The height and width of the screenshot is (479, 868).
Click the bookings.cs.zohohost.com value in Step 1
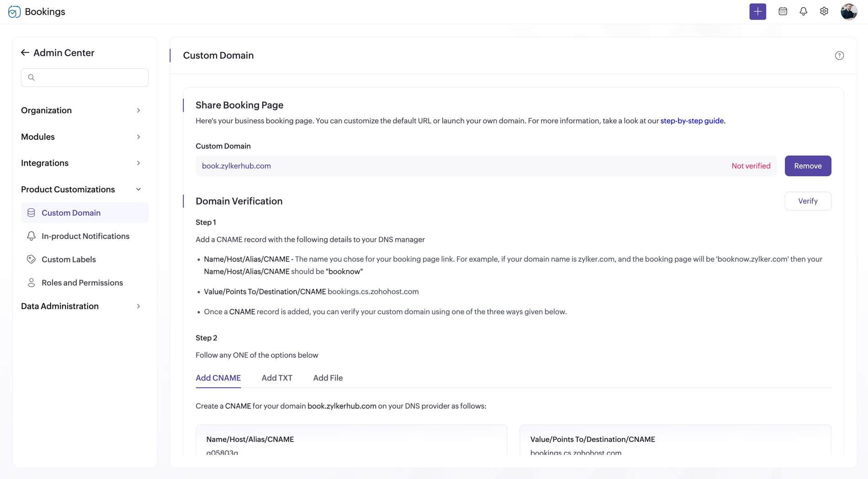373,292
